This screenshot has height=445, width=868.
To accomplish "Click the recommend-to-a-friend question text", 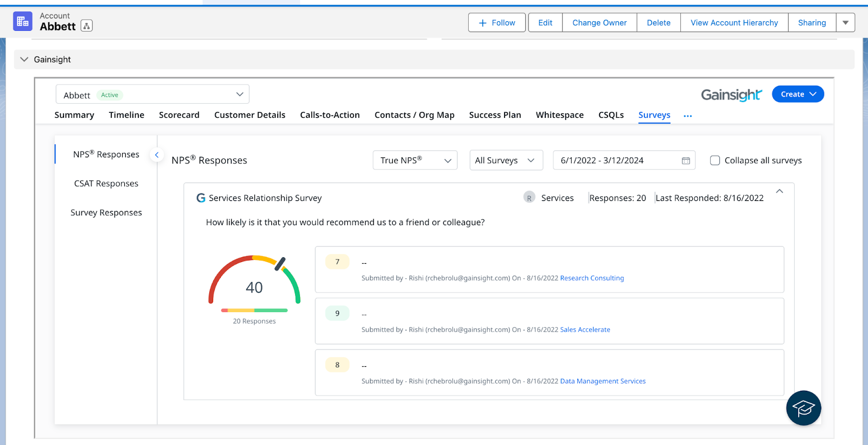I will point(346,223).
